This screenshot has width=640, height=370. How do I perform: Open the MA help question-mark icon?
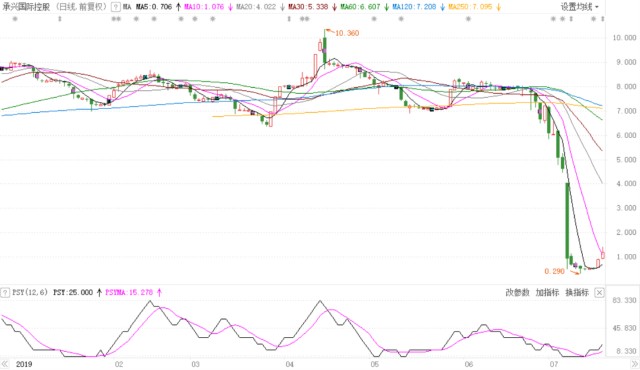click(x=116, y=7)
